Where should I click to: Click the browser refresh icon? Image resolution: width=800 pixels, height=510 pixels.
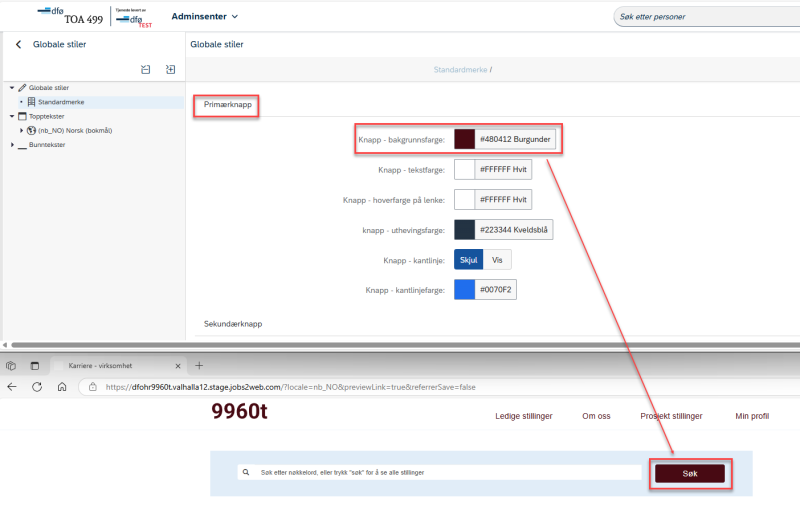pos(37,387)
